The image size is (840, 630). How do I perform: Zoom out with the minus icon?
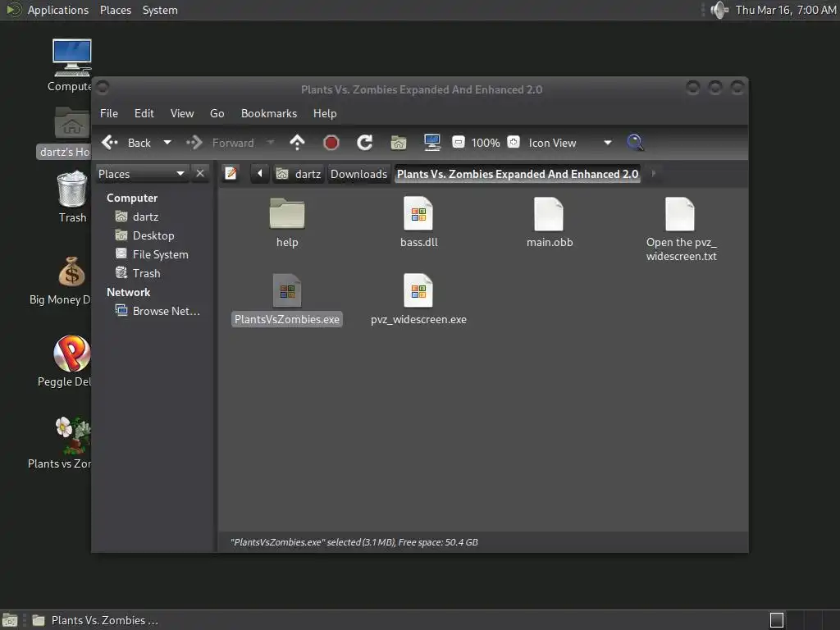click(x=458, y=143)
